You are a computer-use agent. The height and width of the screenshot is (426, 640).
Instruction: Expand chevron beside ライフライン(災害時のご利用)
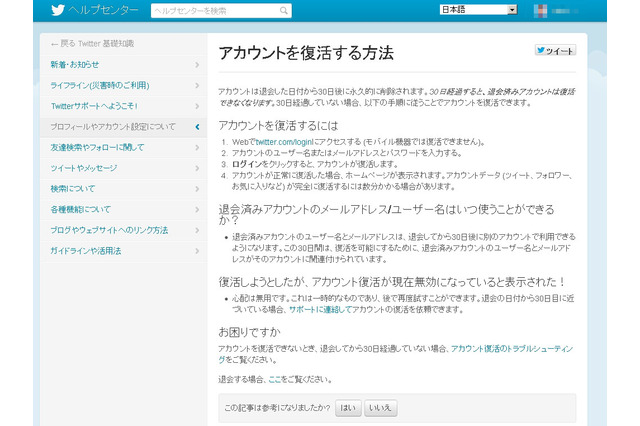(x=197, y=85)
